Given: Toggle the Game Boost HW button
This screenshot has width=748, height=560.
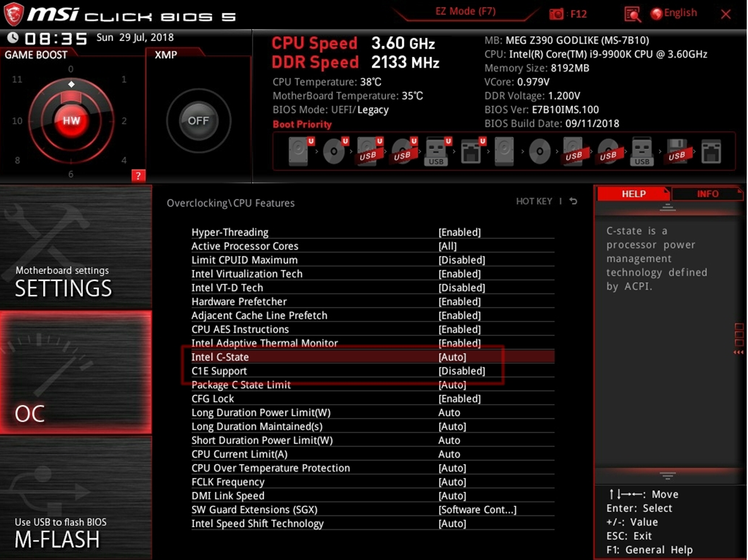Looking at the screenshot, I should tap(71, 120).
